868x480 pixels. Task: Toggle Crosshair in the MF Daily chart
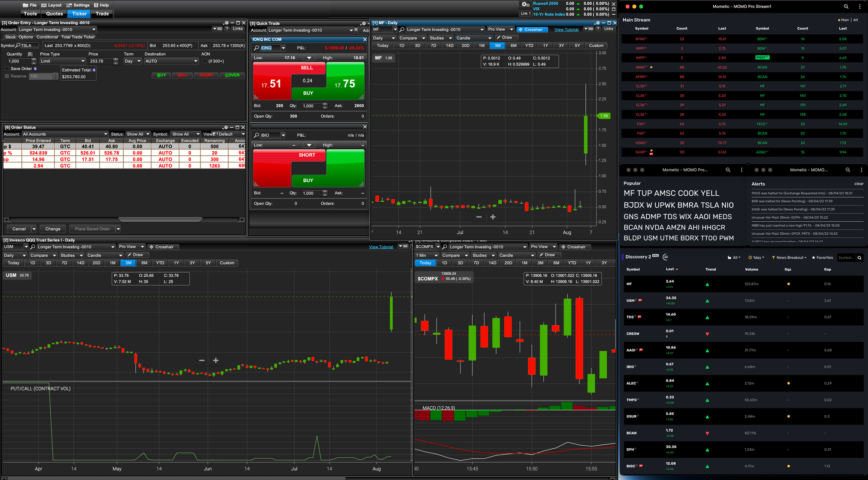coord(533,30)
